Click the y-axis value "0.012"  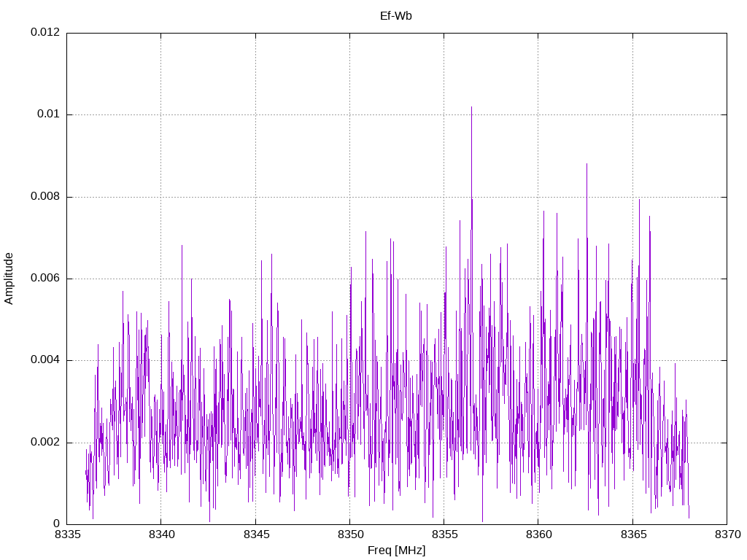pos(45,32)
